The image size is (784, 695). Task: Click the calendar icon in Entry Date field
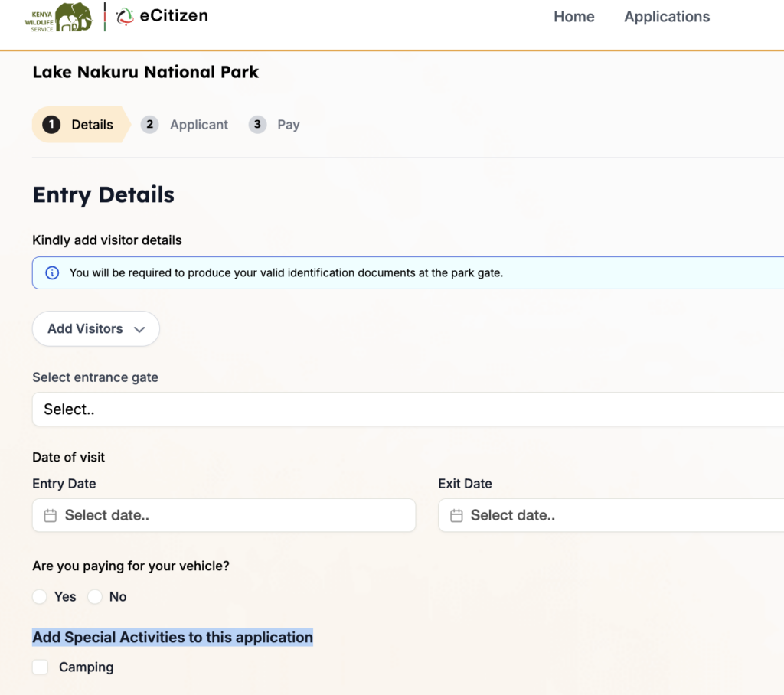50,515
